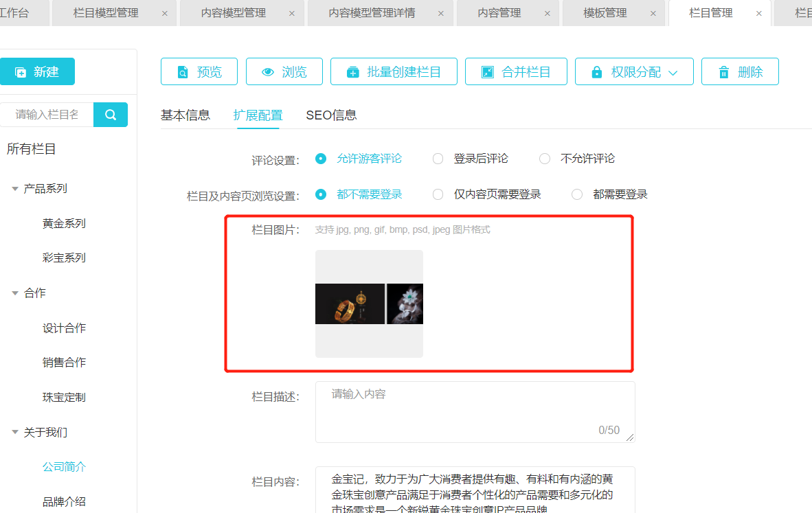Close the 内容模型管理详情 tab

pos(441,14)
